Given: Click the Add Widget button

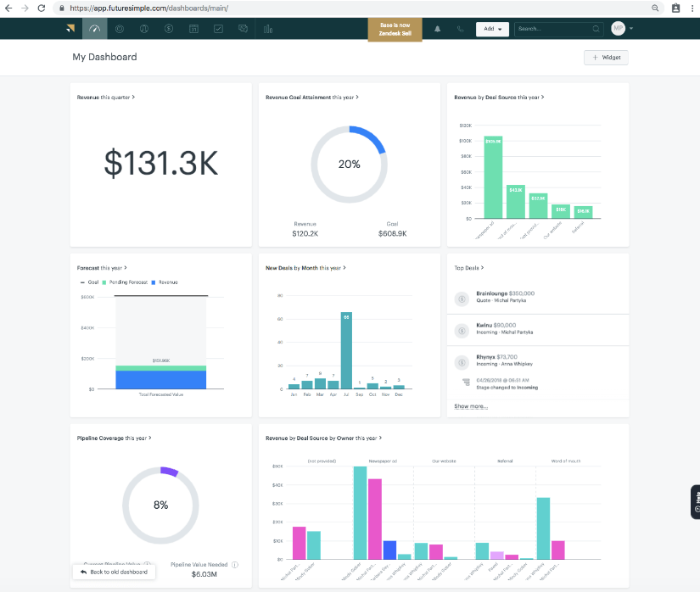Looking at the screenshot, I should pyautogui.click(x=606, y=57).
